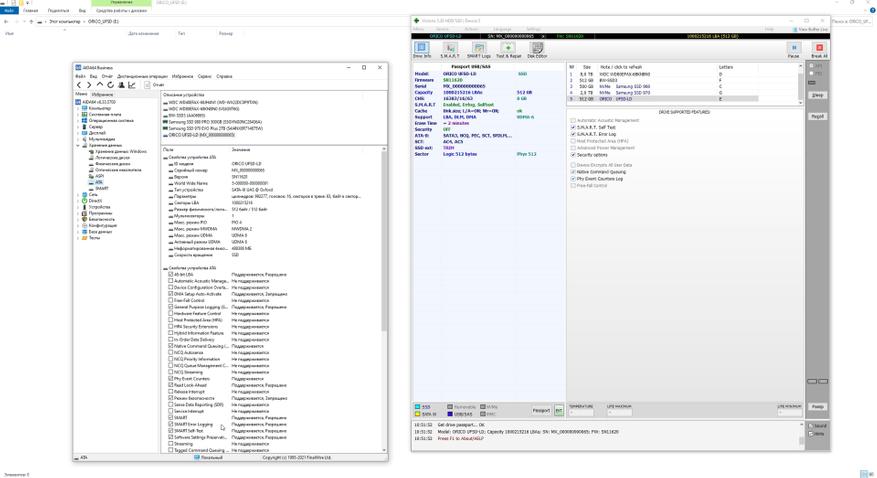Toggle Native Command Queuing checkbox
The width and height of the screenshot is (877, 478).
pyautogui.click(x=573, y=172)
